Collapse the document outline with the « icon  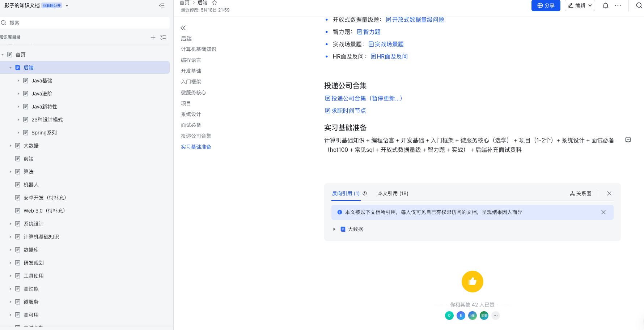click(x=183, y=27)
